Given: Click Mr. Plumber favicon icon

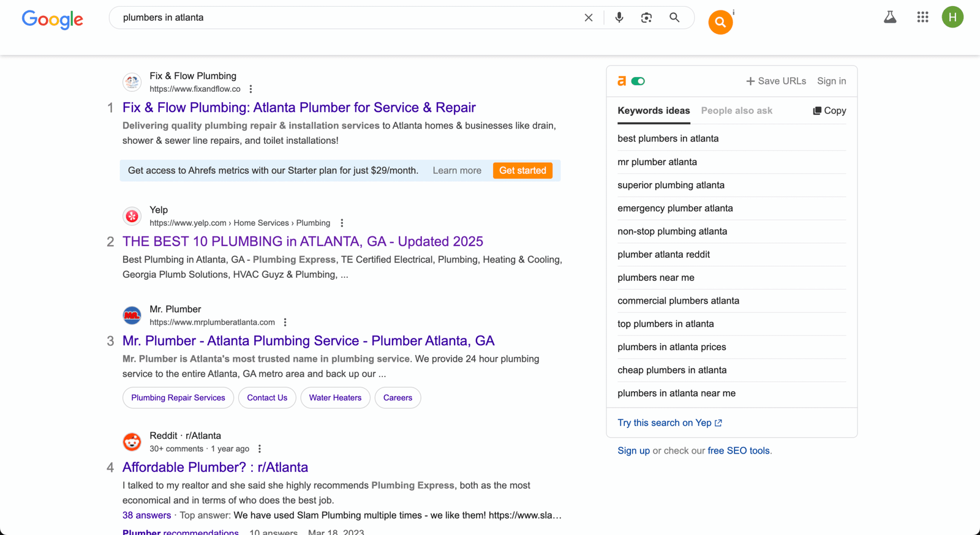Looking at the screenshot, I should [132, 315].
